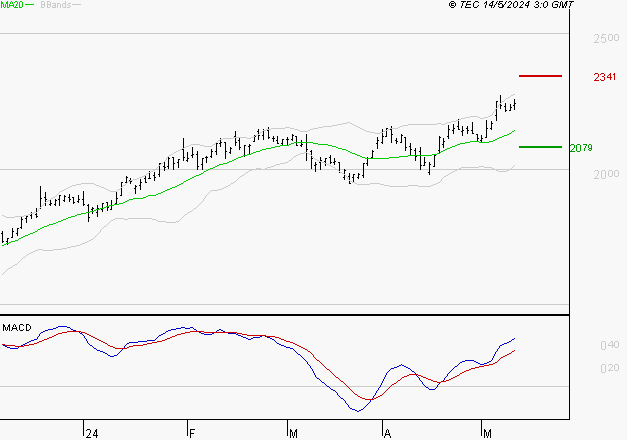Click the BBands legend label
Viewport: 627px width, 440px height.
56,5
